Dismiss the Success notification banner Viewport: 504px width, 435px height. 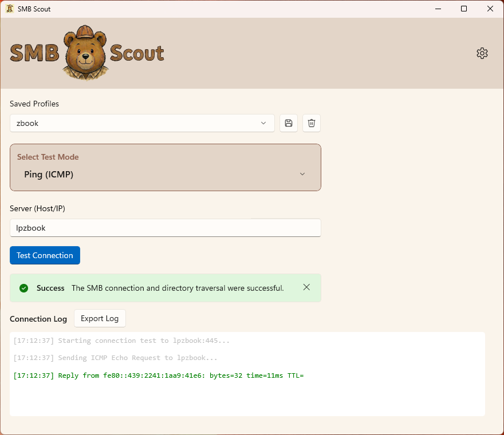click(x=306, y=287)
